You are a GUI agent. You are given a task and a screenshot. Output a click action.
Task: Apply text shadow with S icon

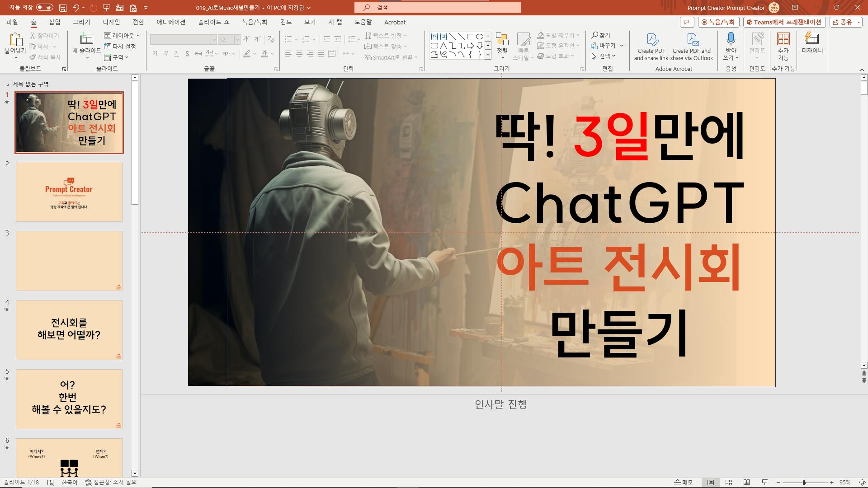(x=187, y=54)
